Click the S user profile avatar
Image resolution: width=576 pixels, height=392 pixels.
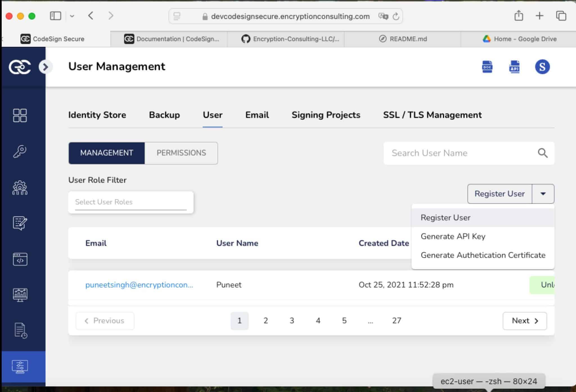coord(542,67)
